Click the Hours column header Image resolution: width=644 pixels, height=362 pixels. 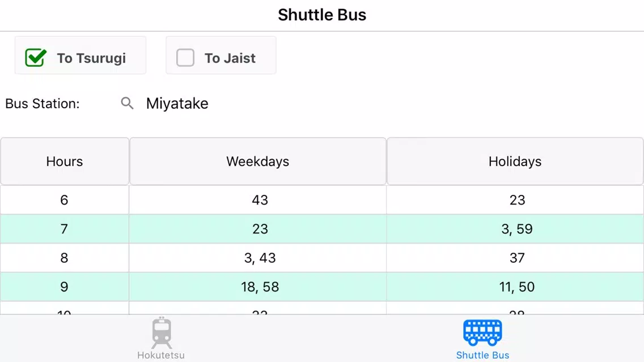[x=65, y=161]
